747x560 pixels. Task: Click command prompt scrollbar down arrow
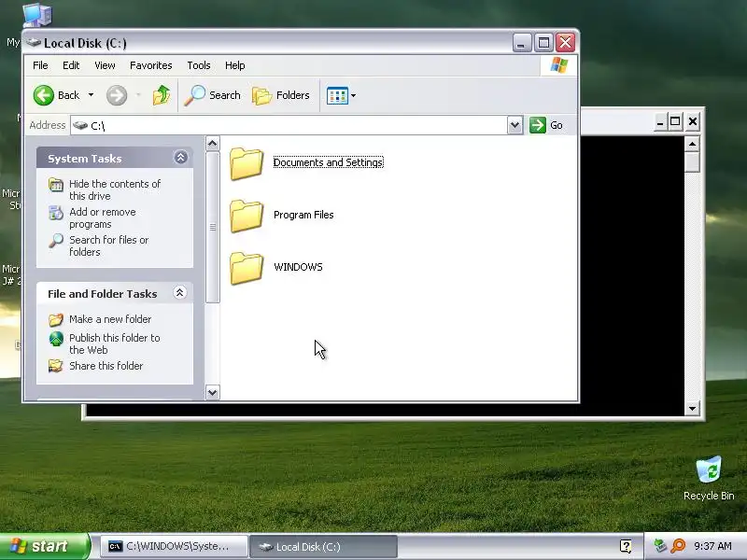point(692,408)
